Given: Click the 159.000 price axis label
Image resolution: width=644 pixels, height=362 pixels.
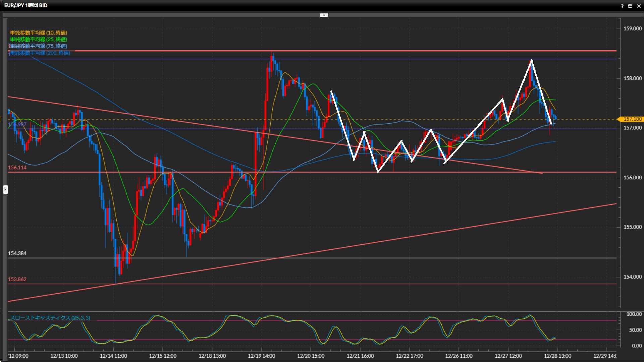Looking at the screenshot, I should (633, 28).
